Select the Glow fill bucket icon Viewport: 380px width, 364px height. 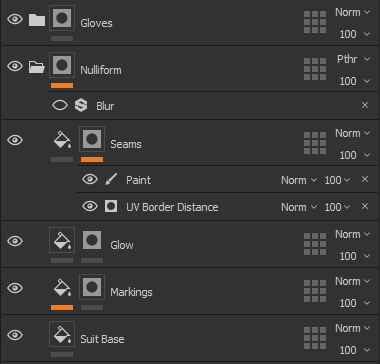click(62, 240)
